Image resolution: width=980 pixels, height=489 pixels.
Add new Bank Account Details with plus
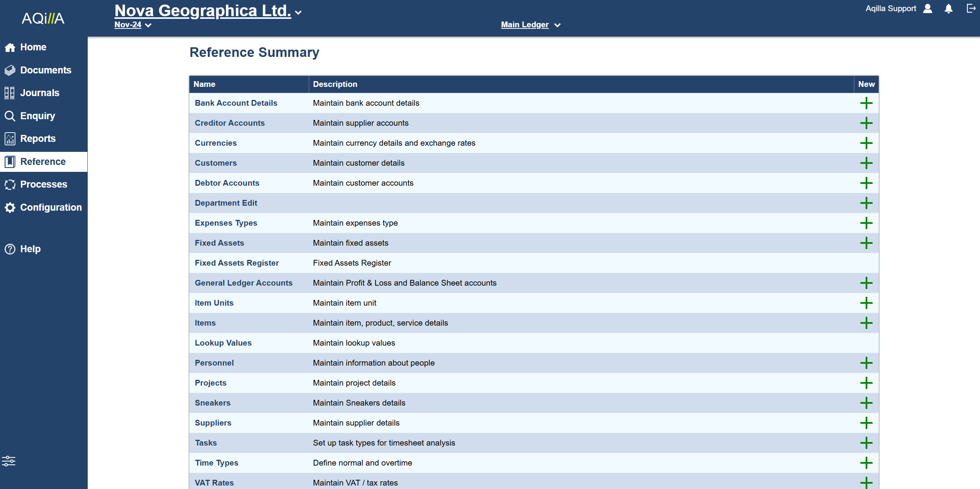pyautogui.click(x=866, y=103)
